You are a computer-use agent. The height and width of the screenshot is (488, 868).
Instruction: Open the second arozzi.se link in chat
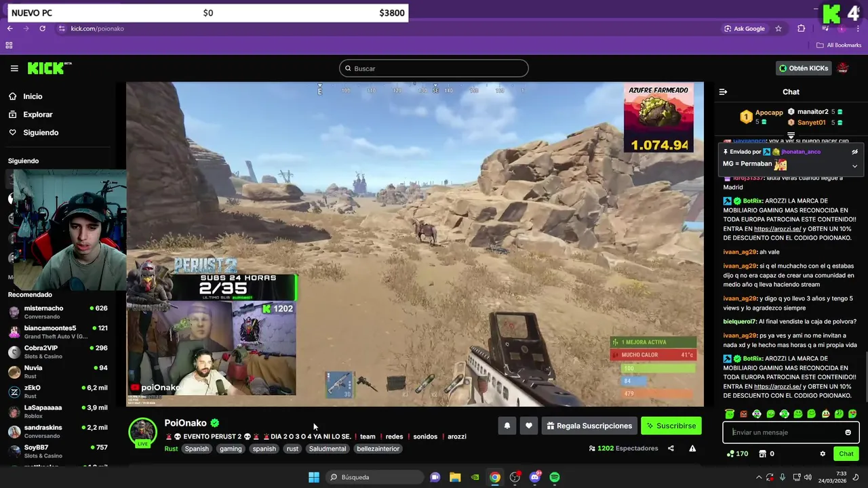tap(778, 386)
